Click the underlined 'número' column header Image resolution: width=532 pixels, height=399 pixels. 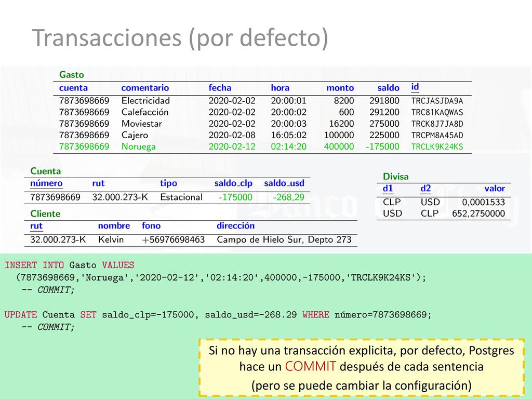[46, 183]
